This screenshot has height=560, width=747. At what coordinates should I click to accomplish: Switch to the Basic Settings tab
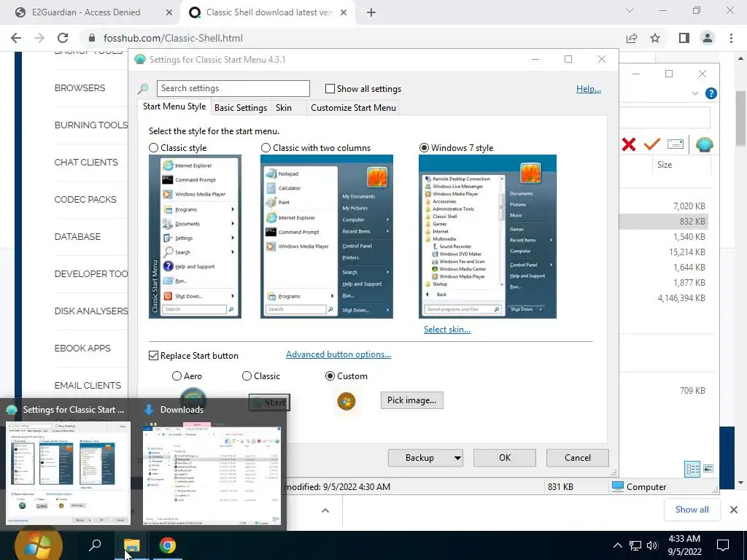(241, 108)
